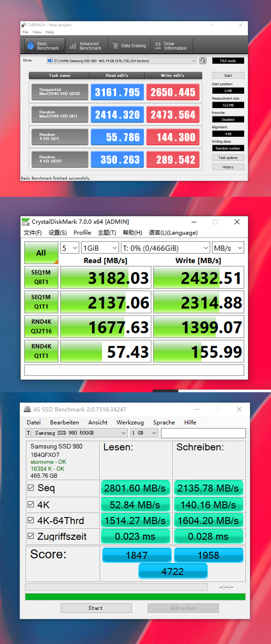This screenshot has height=644, width=271.
Task: Uncheck the Zugriffszeit checkbox
Action: 31,536
